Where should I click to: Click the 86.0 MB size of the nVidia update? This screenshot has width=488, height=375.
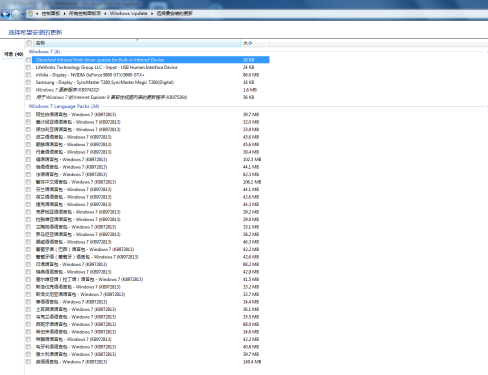click(x=251, y=75)
